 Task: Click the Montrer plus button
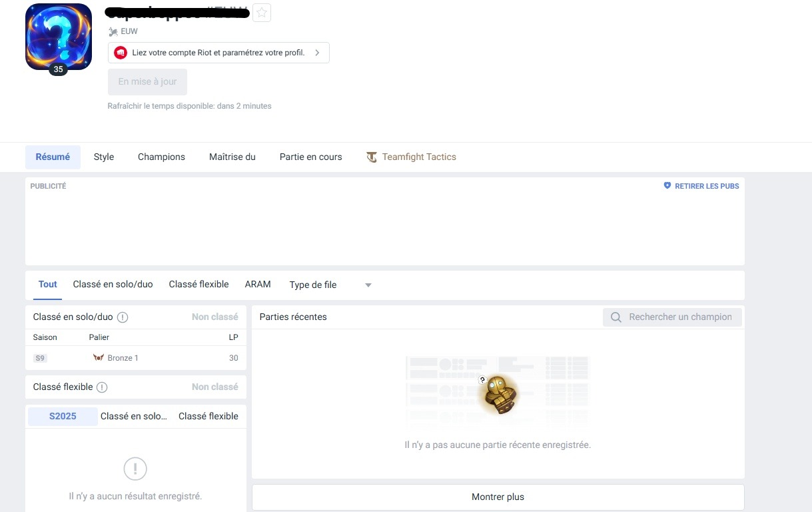[498, 497]
